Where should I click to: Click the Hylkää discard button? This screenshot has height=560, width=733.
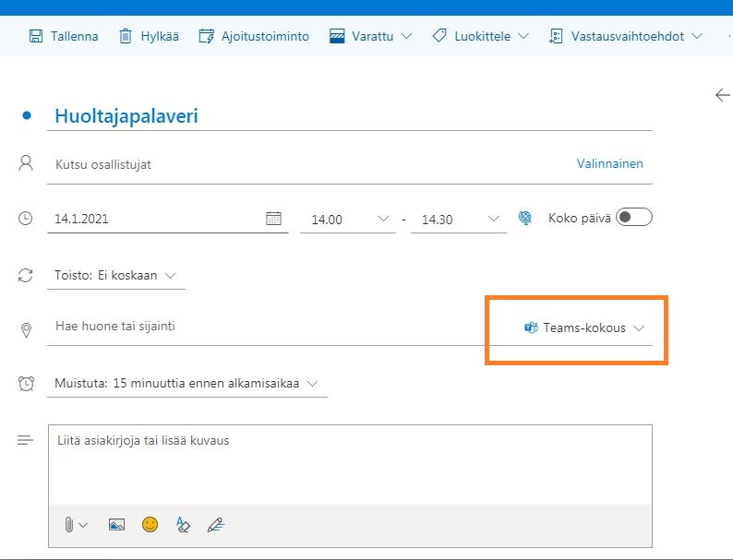(149, 36)
